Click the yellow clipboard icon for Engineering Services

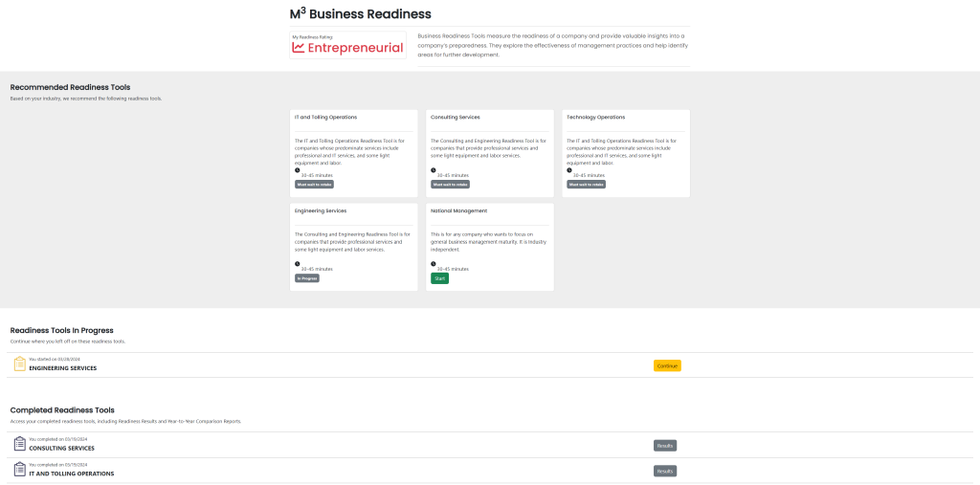click(19, 364)
